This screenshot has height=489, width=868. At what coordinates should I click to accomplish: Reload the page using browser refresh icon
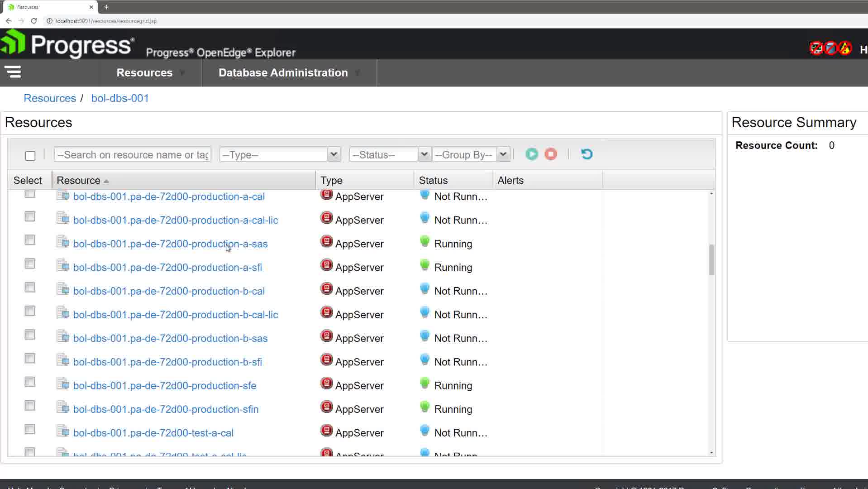(x=33, y=21)
